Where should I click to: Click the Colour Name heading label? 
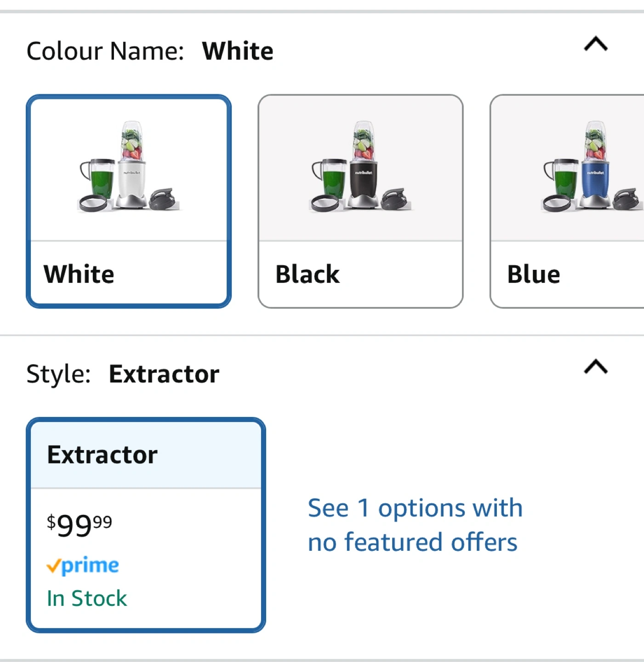(105, 51)
